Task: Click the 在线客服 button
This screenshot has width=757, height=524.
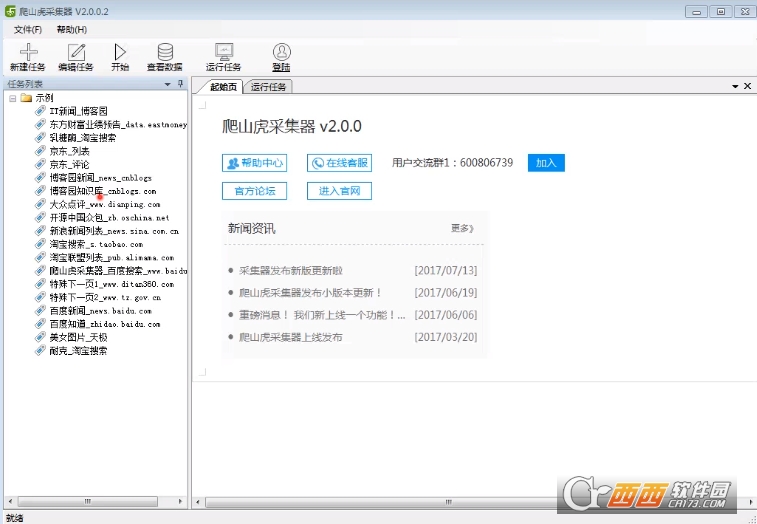Action: point(339,163)
